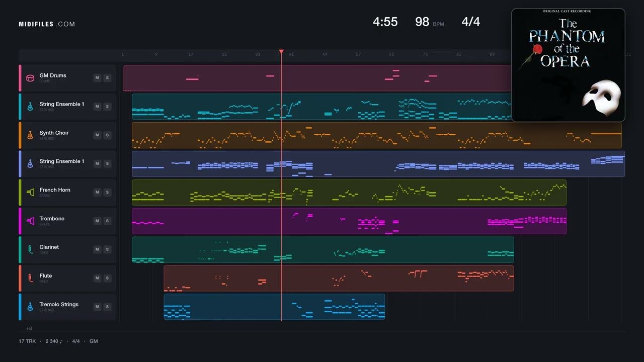Solo the Tremolo Strings track
The height and width of the screenshot is (362, 644).
tap(107, 307)
